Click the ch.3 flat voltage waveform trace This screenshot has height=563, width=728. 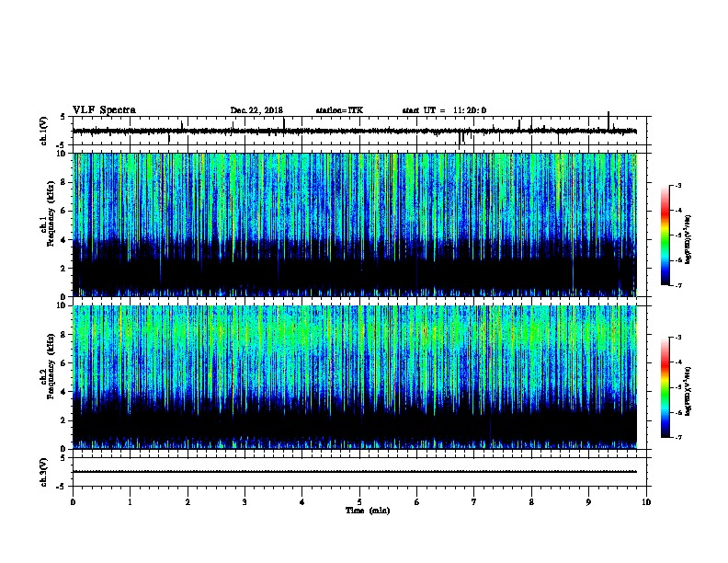[x=355, y=472]
